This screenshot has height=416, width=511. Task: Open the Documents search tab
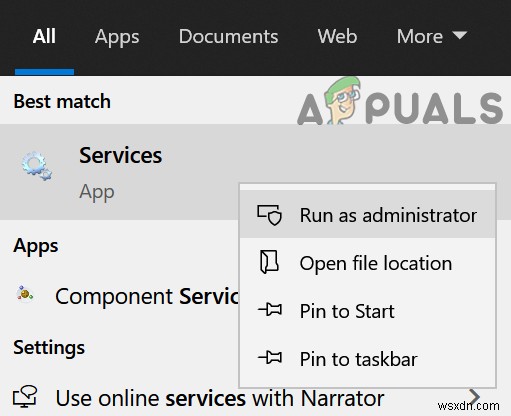click(228, 36)
